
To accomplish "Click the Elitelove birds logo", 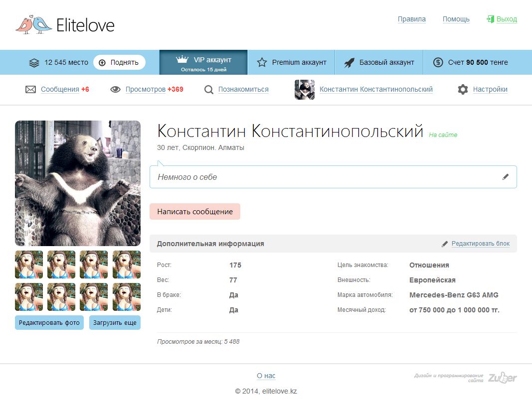I will pyautogui.click(x=33, y=24).
